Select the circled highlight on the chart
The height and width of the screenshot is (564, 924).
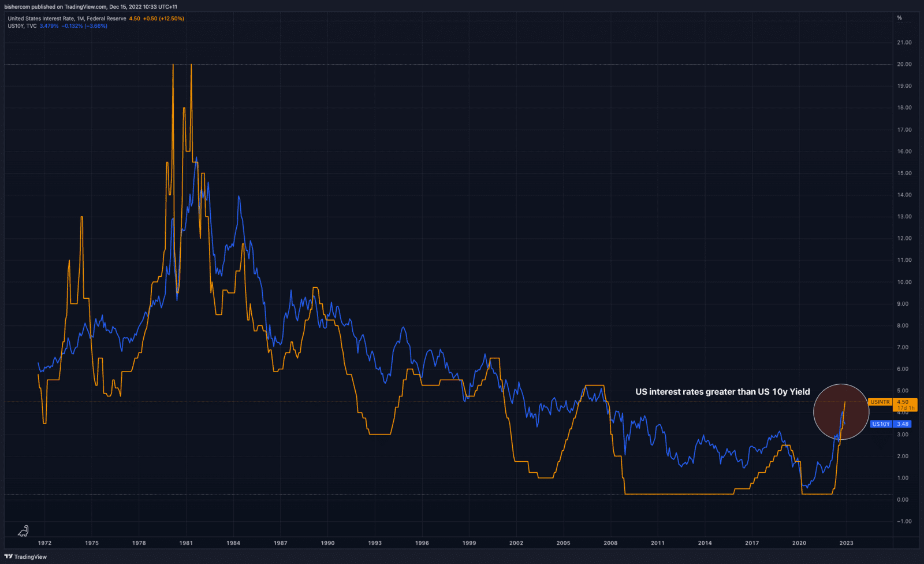point(841,411)
